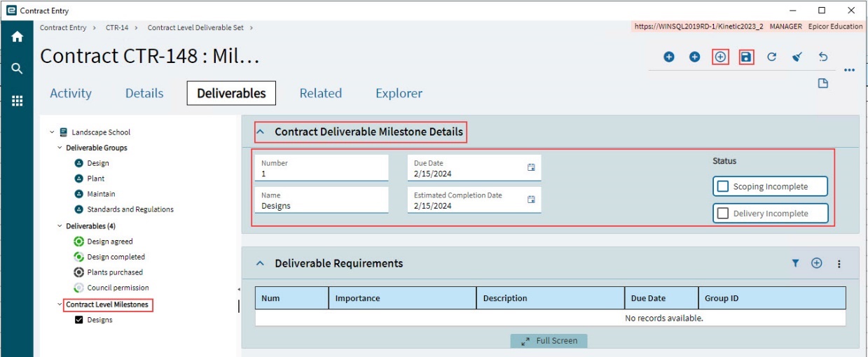The height and width of the screenshot is (357, 868).
Task: Clear the form with the broom icon
Action: coord(797,57)
